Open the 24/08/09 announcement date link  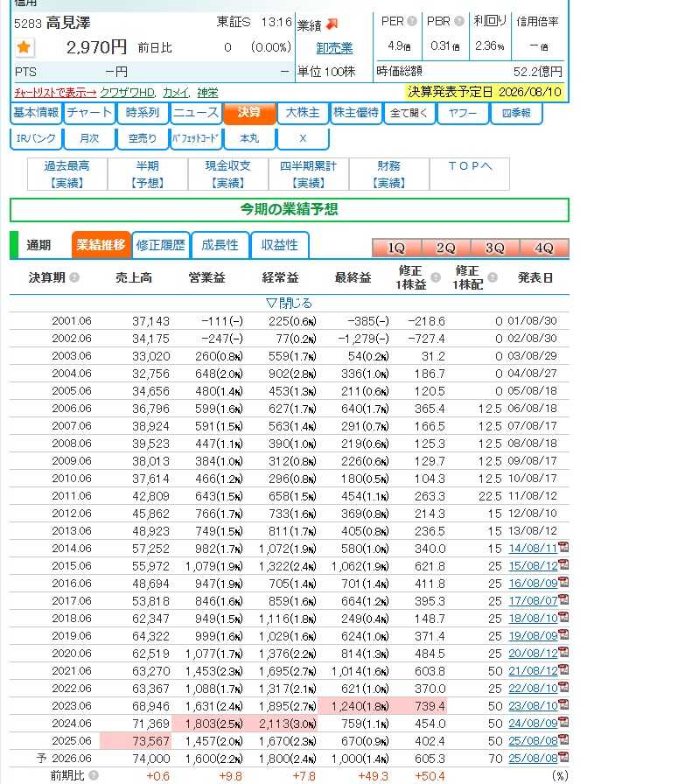pos(533,724)
